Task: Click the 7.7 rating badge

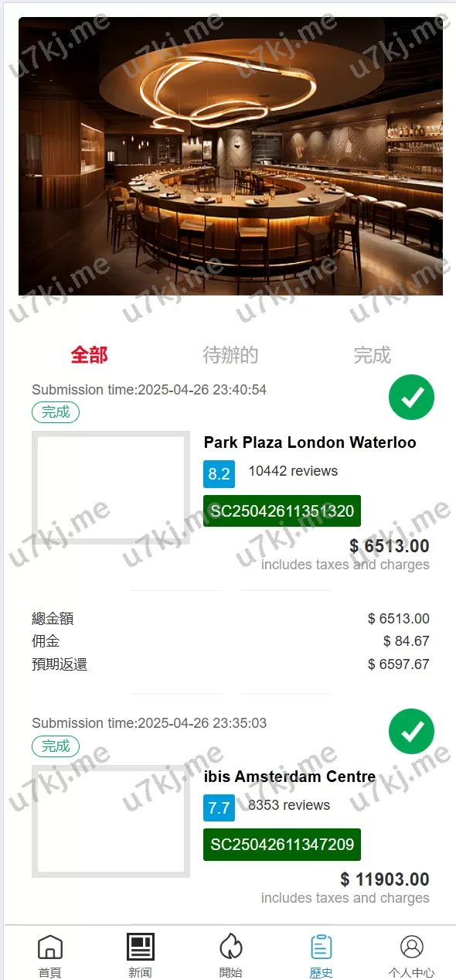Action: click(x=219, y=808)
